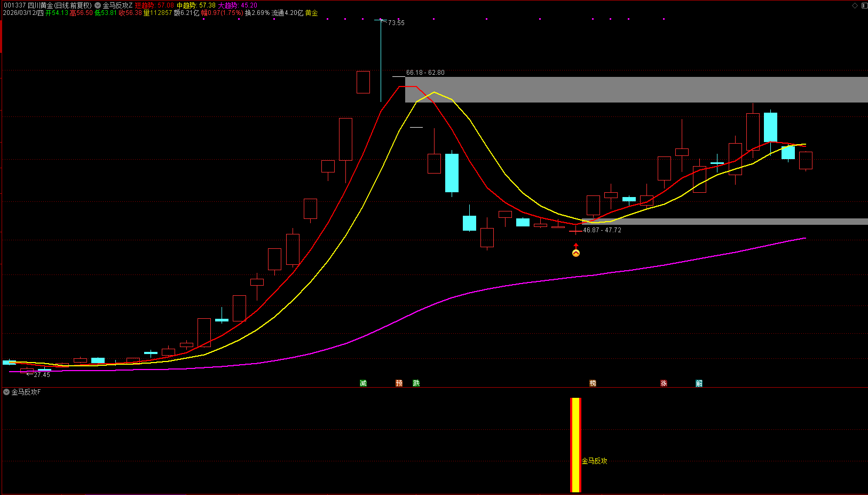Viewport: 868px width, 495px height.
Task: Click the orange buy-signal arrow icon
Action: tap(576, 253)
